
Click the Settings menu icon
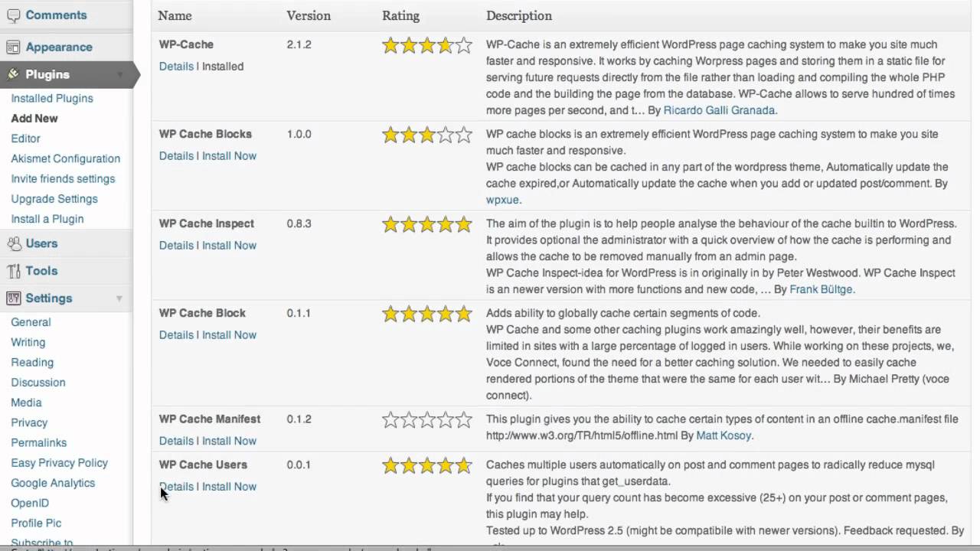pos(13,298)
